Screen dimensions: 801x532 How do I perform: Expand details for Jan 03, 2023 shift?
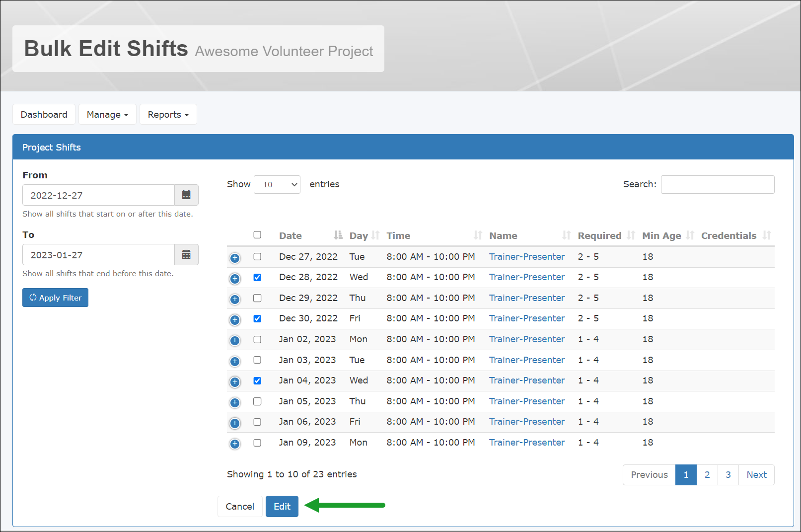[235, 361]
